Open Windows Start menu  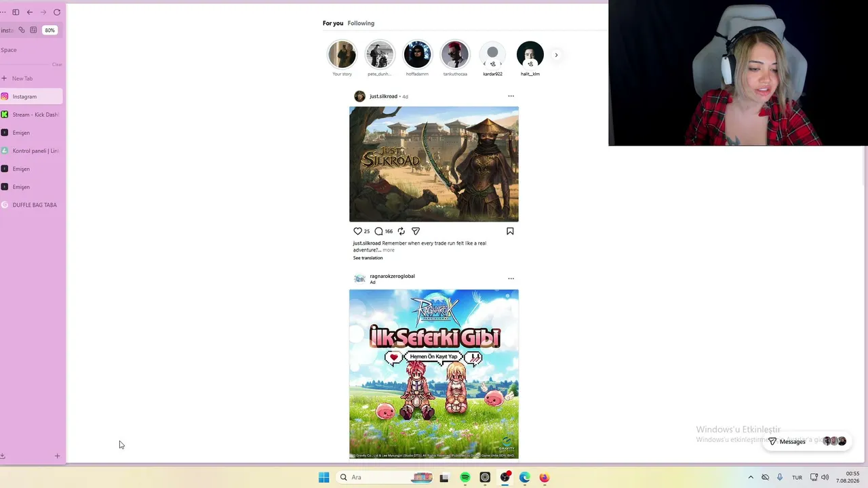[324, 478]
